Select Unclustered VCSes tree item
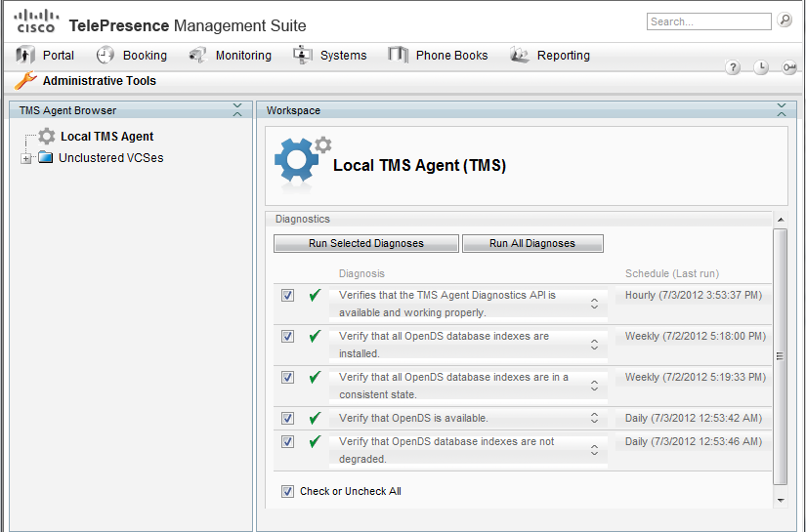 pos(111,158)
